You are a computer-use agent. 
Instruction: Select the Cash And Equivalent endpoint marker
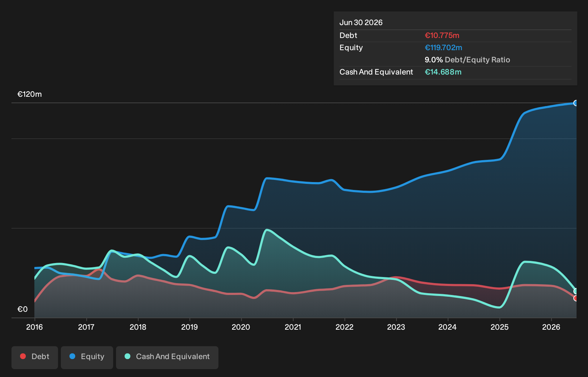tap(576, 291)
